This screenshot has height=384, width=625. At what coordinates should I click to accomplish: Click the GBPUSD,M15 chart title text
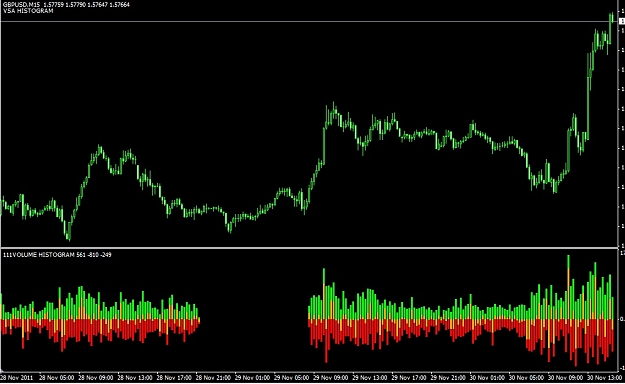[x=66, y=5]
